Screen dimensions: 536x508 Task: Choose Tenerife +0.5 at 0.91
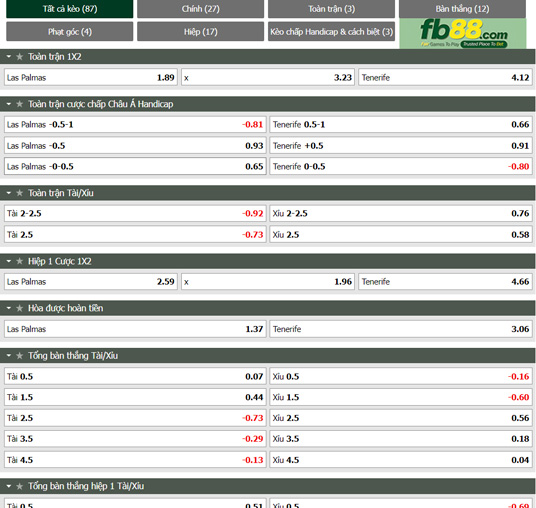[401, 146]
